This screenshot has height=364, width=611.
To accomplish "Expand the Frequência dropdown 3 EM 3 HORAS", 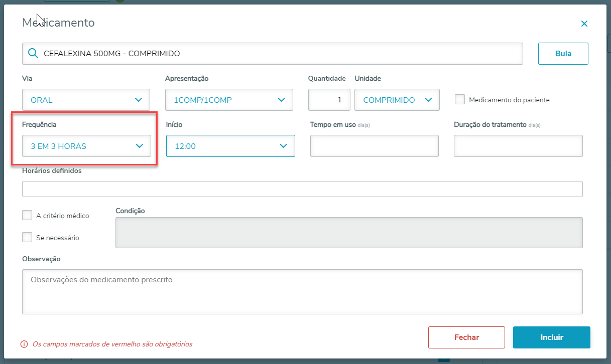I will (86, 146).
